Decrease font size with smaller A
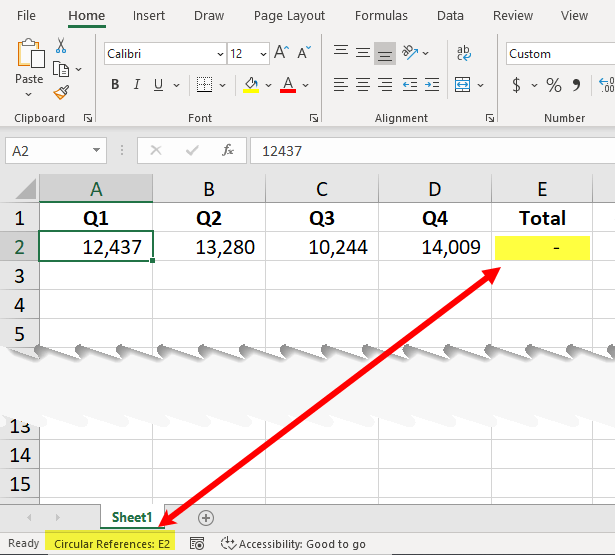Image resolution: width=615 pixels, height=555 pixels. coord(304,53)
